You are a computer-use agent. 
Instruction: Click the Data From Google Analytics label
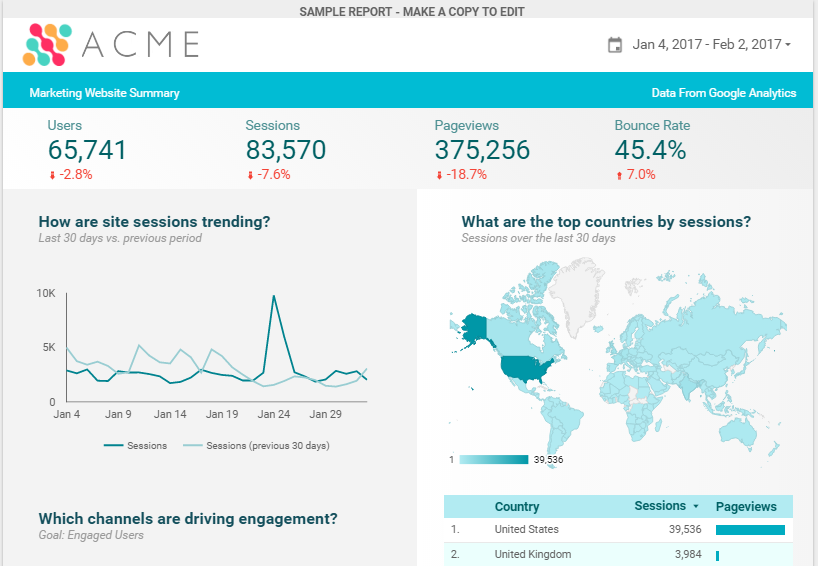pyautogui.click(x=723, y=93)
